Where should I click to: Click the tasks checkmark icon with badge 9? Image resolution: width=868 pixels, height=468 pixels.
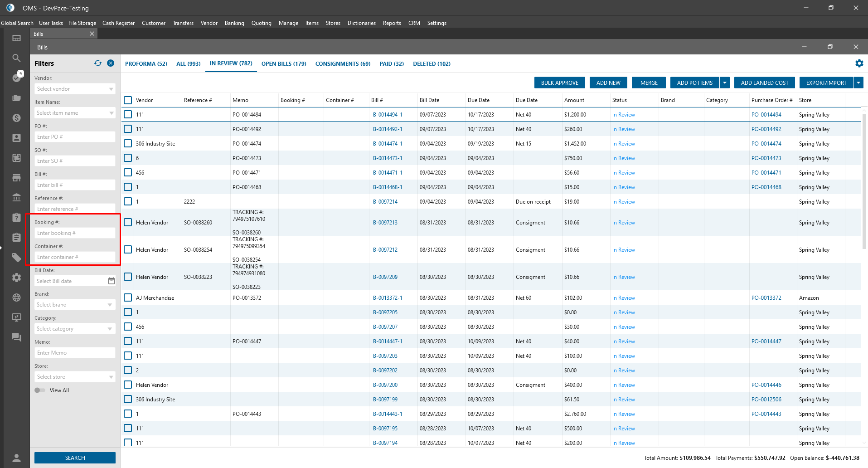[x=17, y=78]
